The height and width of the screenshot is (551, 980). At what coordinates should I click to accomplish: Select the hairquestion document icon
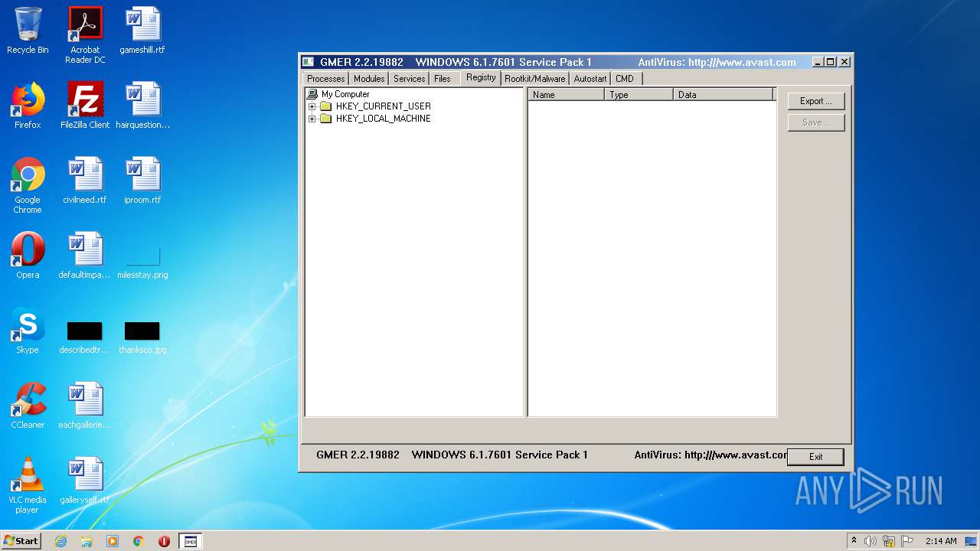coord(142,106)
